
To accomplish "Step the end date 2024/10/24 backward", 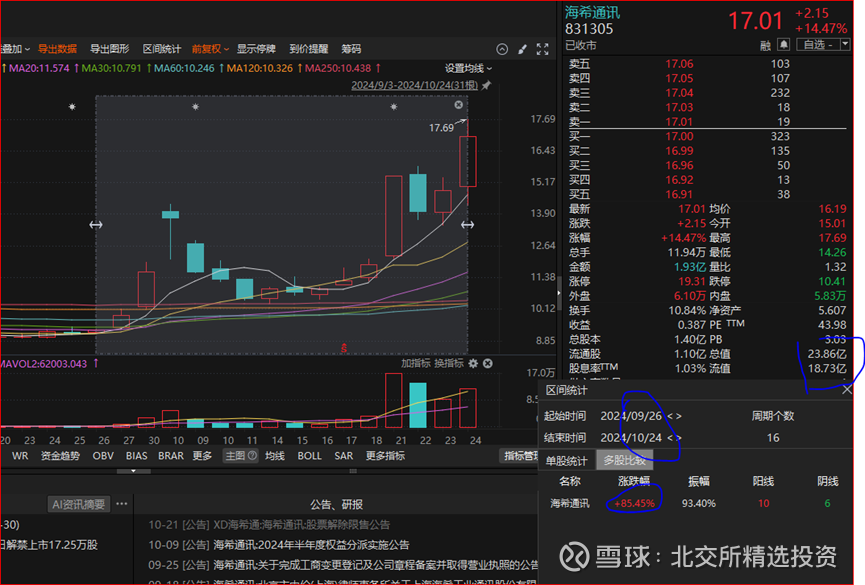I will coord(670,438).
